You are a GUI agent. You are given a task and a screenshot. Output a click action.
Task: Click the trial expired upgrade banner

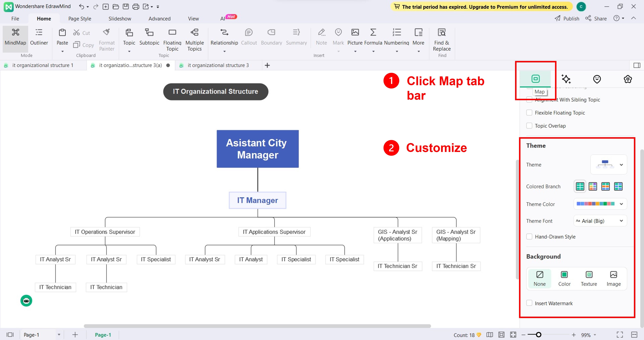click(x=481, y=7)
